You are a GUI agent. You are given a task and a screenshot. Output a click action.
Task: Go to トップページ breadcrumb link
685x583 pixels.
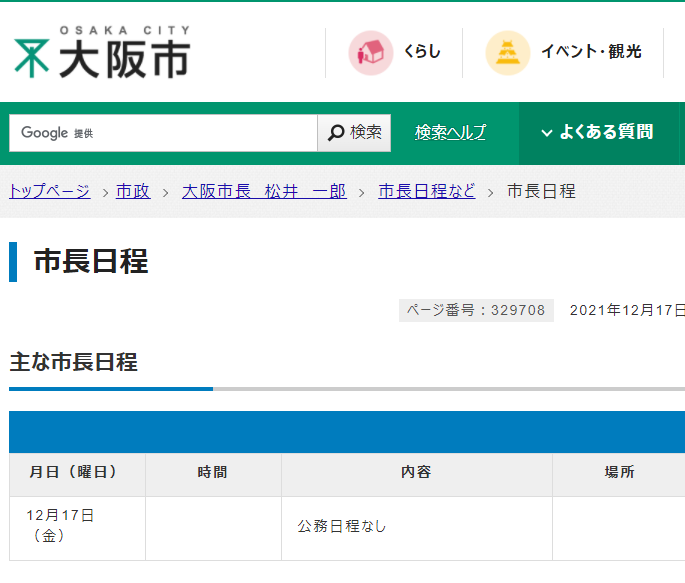point(50,191)
